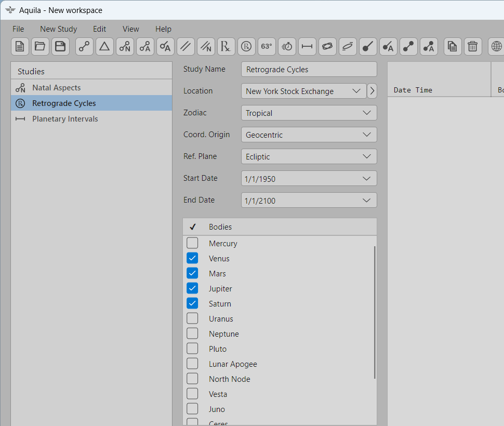
Task: Open the Start Date 1/1/1950 picker
Action: pos(309,178)
